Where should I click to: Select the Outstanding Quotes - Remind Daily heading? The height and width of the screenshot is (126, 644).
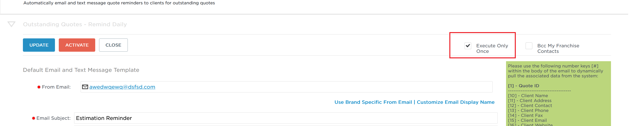tap(75, 24)
